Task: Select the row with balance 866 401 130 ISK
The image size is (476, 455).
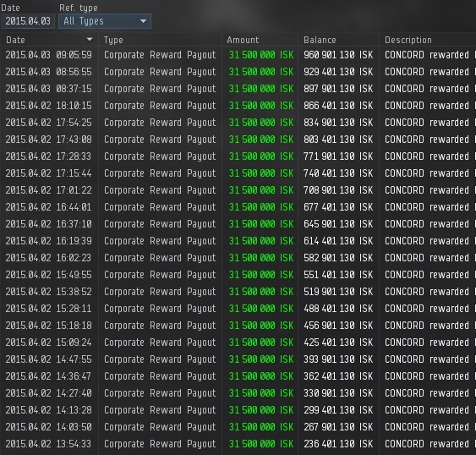Action: 238,106
